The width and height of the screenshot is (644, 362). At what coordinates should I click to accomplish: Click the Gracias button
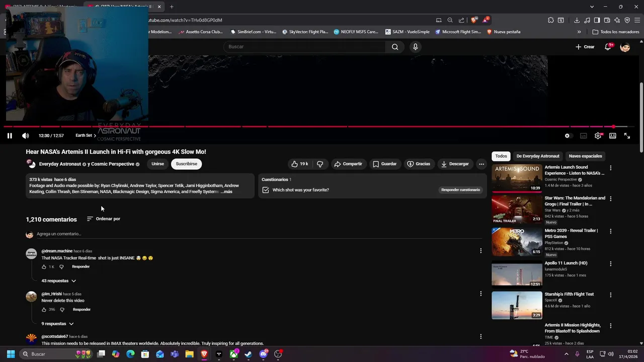coord(419,164)
